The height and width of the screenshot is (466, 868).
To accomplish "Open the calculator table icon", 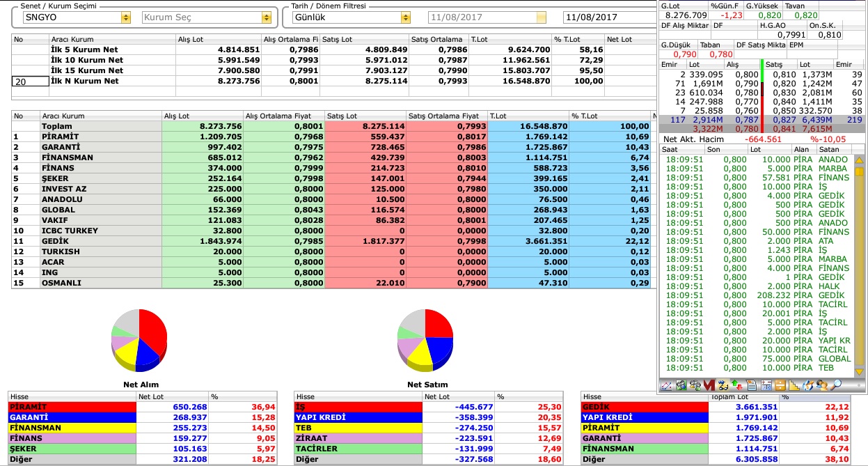I will pyautogui.click(x=766, y=385).
